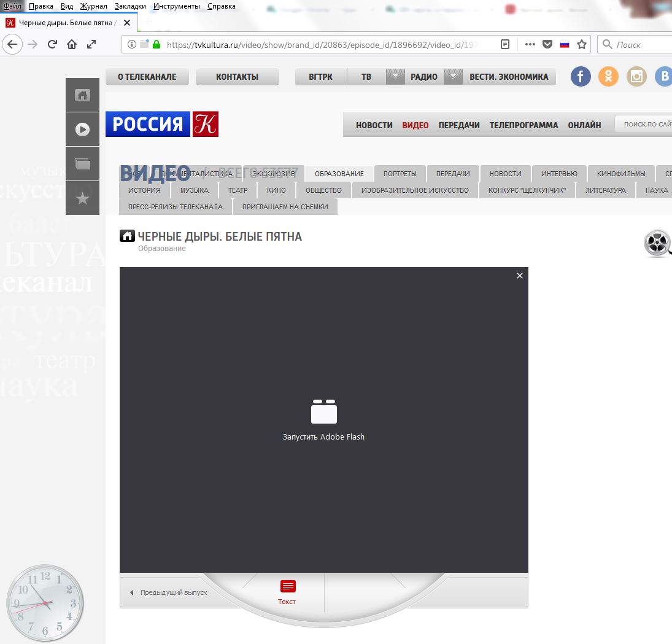Open film reel search icon

point(657,243)
